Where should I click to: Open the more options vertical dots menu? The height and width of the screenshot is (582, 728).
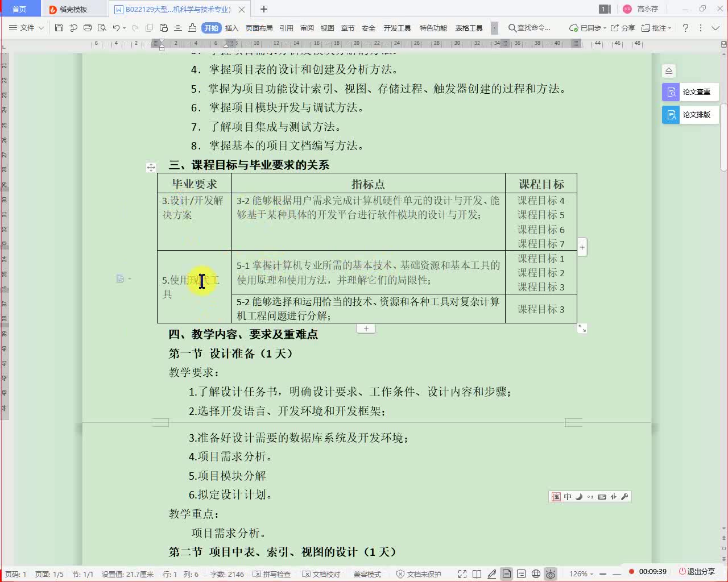pyautogui.click(x=701, y=28)
